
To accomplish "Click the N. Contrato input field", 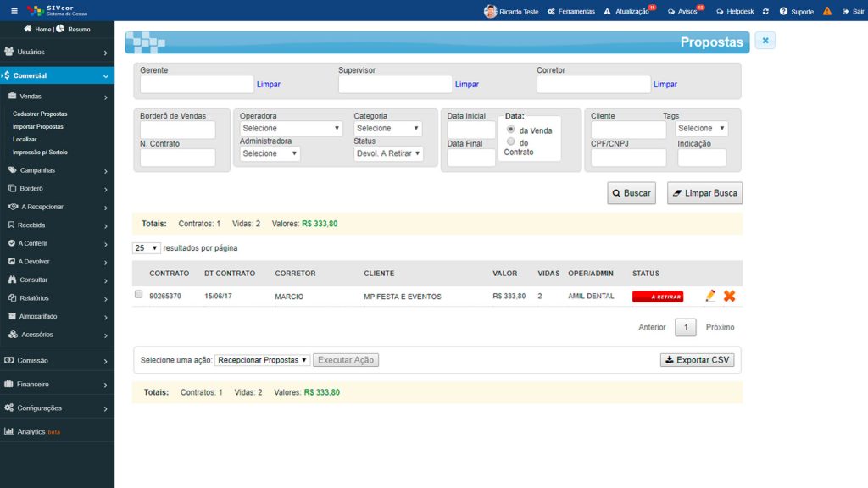I will [178, 158].
